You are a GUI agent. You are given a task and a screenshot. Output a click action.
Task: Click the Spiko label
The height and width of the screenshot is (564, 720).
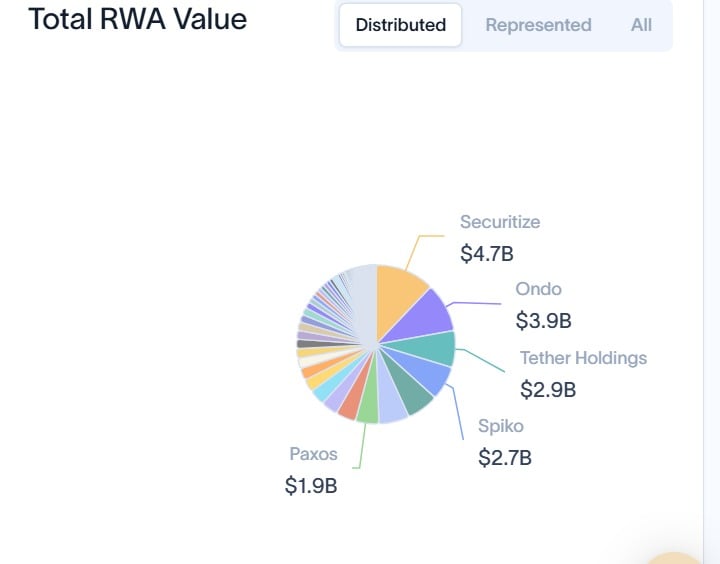(x=501, y=426)
